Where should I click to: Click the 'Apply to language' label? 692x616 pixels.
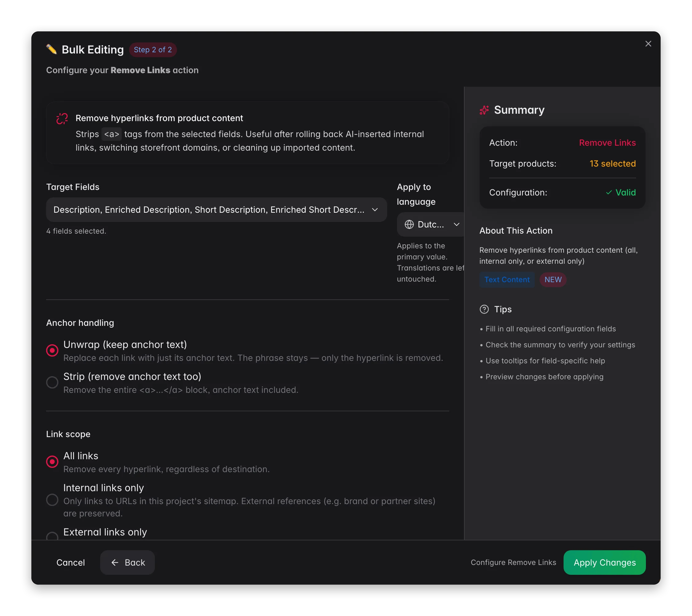[416, 194]
